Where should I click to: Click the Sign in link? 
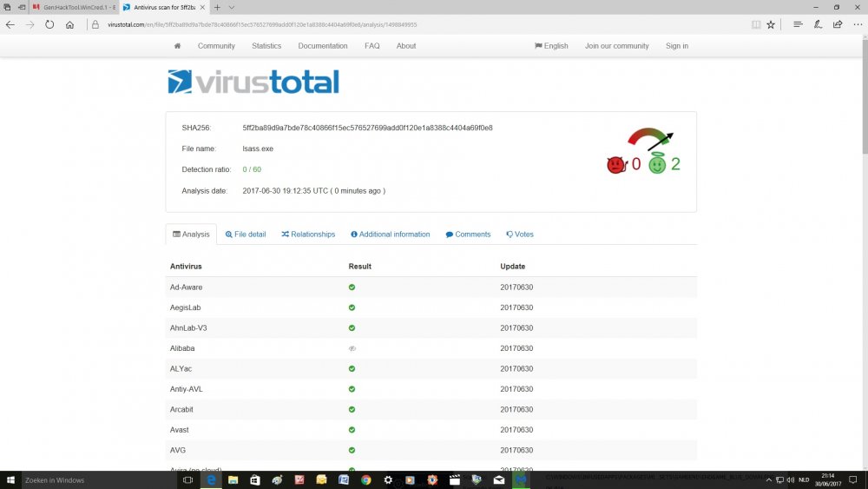click(677, 46)
